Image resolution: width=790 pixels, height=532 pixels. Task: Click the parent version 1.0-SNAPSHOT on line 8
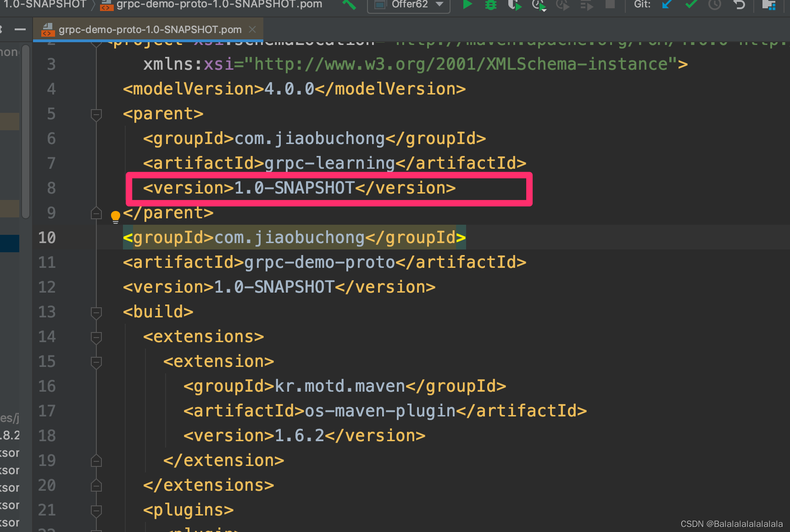pyautogui.click(x=294, y=188)
